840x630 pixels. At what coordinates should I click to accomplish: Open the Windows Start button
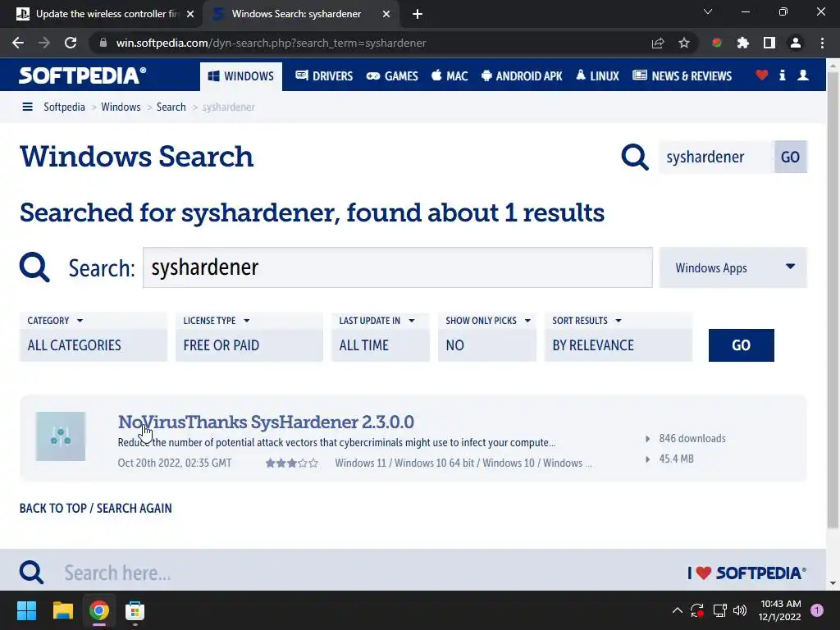26,610
